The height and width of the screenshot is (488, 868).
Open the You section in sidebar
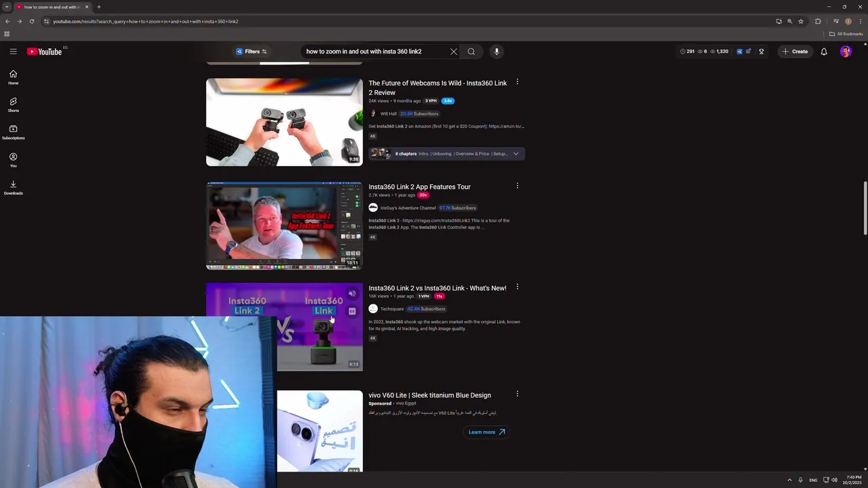click(13, 160)
